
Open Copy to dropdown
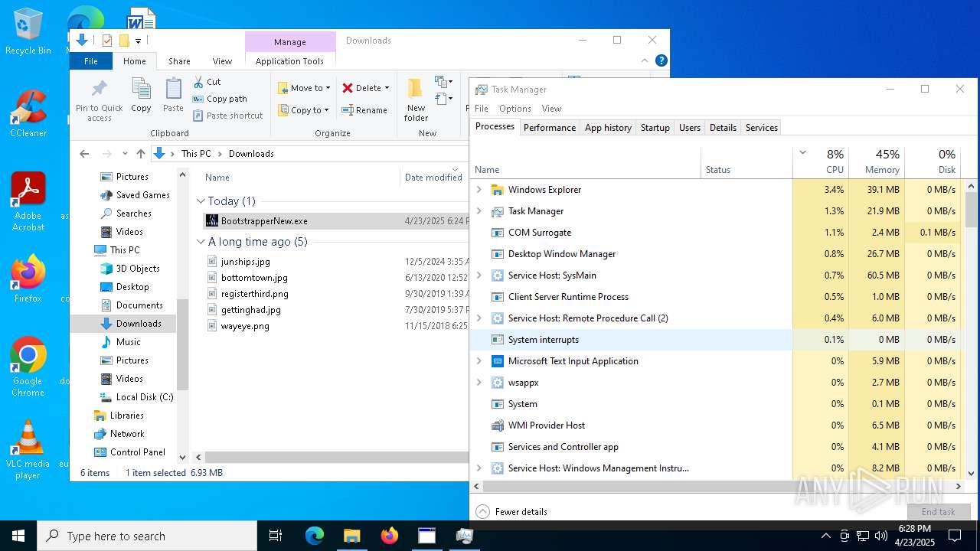tap(303, 110)
